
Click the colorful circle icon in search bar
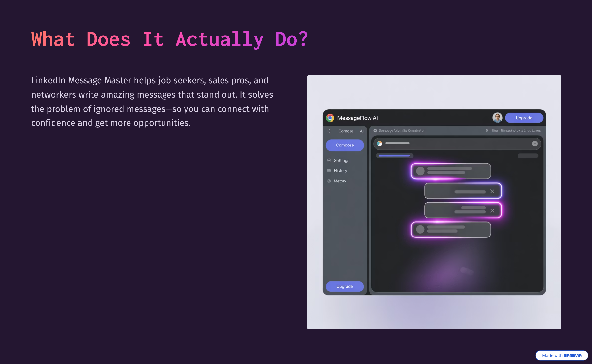point(379,144)
